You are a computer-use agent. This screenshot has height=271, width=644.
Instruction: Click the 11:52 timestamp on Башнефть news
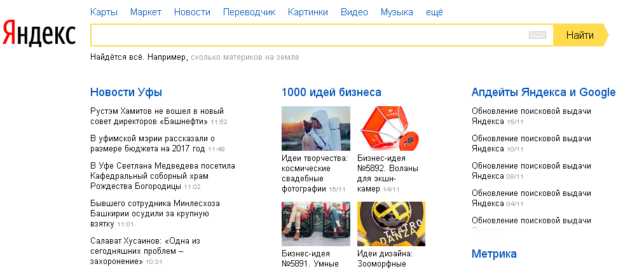pos(219,122)
